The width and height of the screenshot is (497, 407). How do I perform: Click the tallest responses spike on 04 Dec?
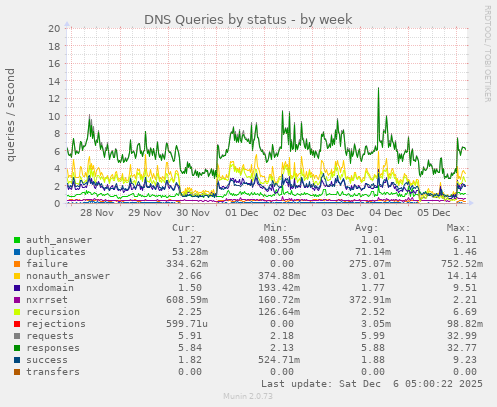point(378,89)
